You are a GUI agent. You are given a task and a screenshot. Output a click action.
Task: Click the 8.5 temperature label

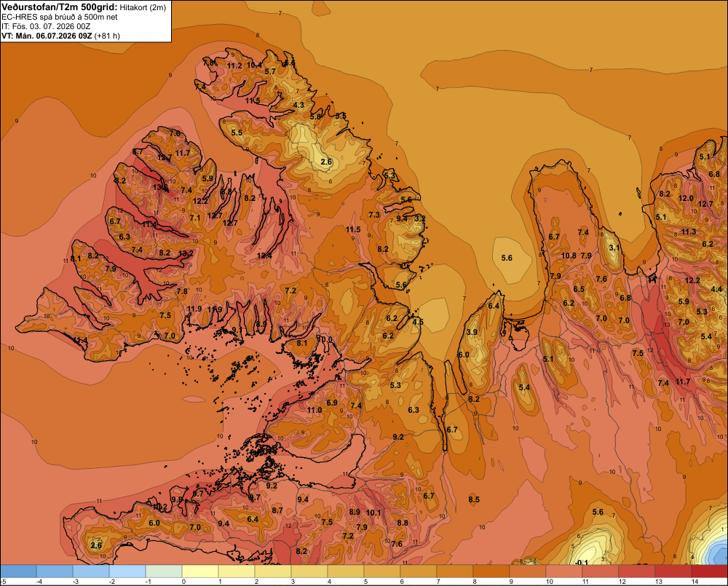[474, 499]
